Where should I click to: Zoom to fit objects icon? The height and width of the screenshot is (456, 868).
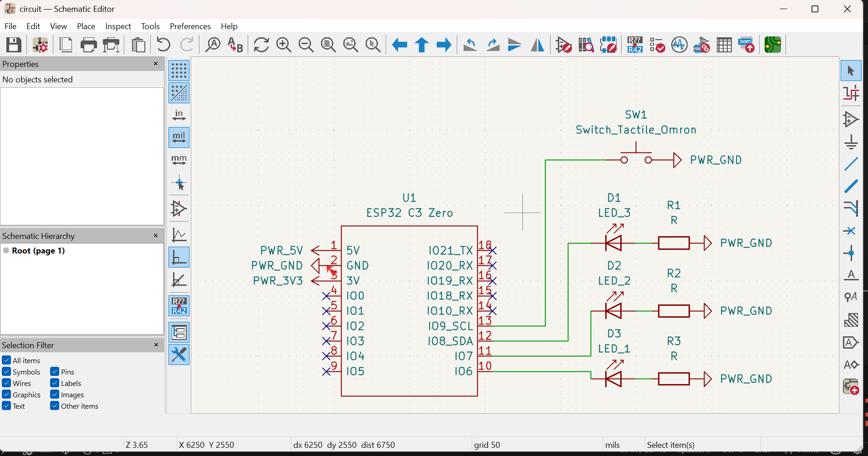pos(351,45)
